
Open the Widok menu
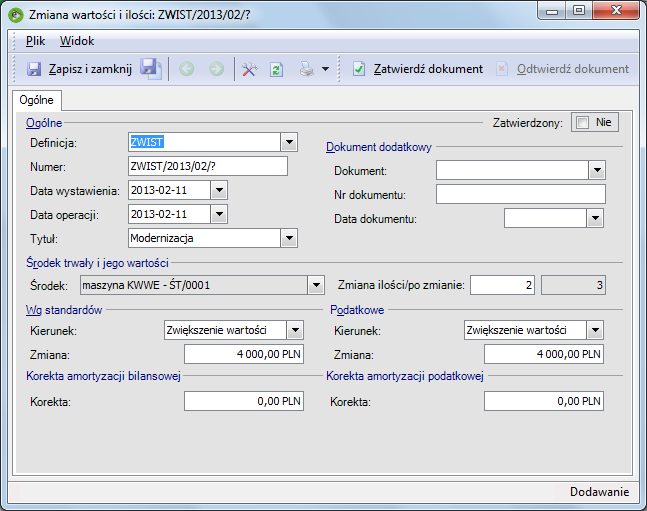77,41
